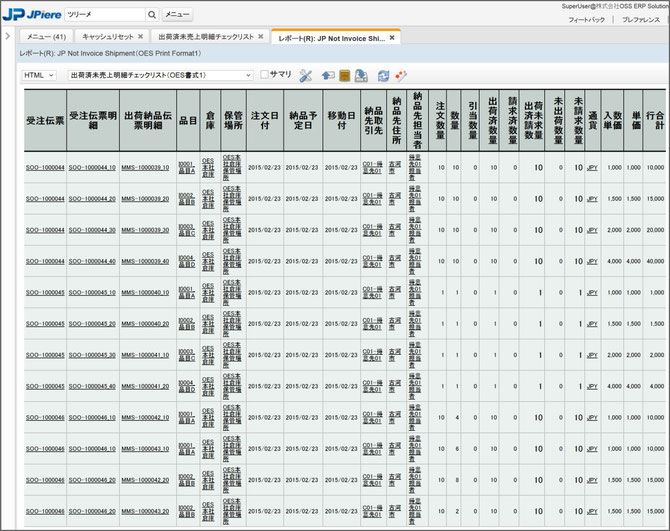Open shipment line link MMS-1000039.20

145,199
